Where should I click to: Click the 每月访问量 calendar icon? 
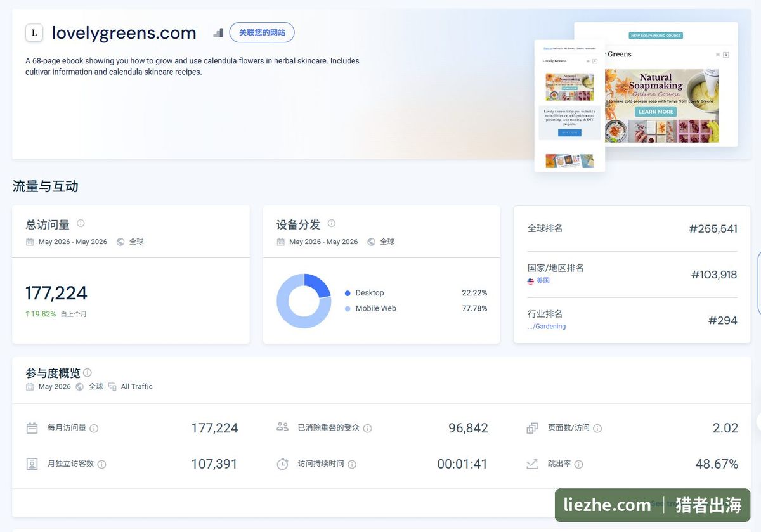pos(32,428)
